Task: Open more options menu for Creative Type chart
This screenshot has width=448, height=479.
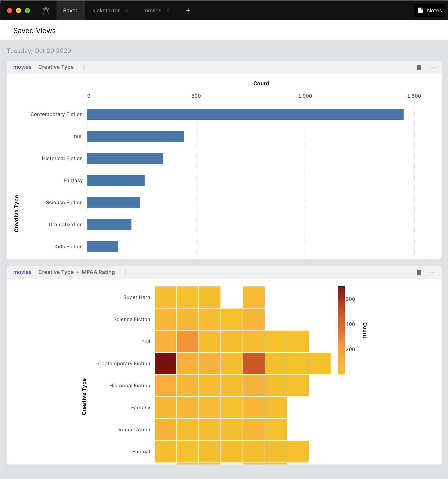Action: click(432, 68)
